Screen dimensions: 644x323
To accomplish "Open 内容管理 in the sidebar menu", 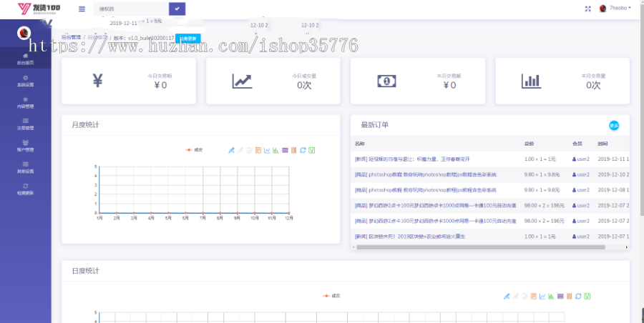I will coord(26,103).
